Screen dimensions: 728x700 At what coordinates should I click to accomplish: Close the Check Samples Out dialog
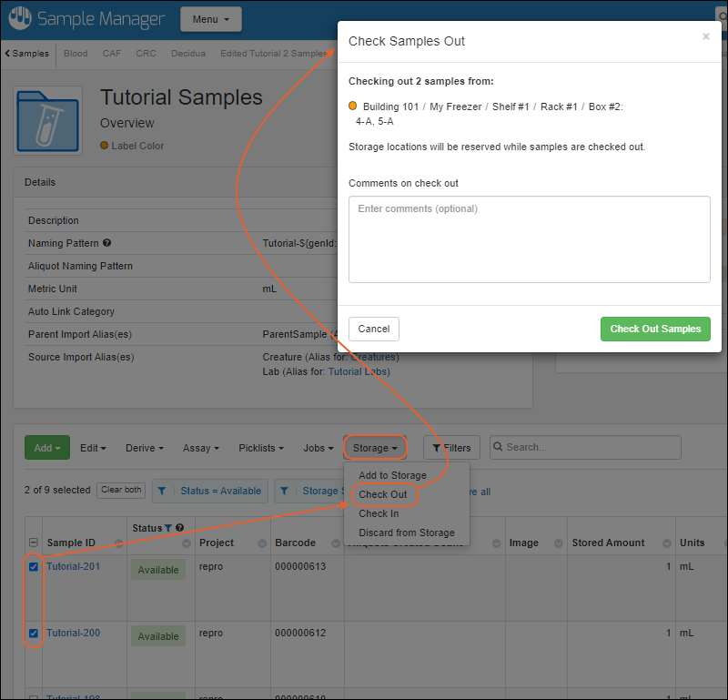coord(705,37)
